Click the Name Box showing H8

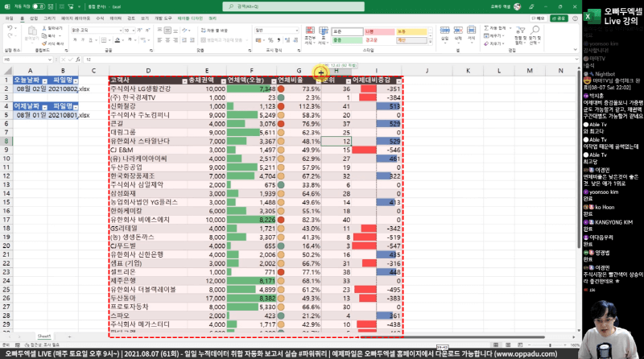click(x=25, y=60)
